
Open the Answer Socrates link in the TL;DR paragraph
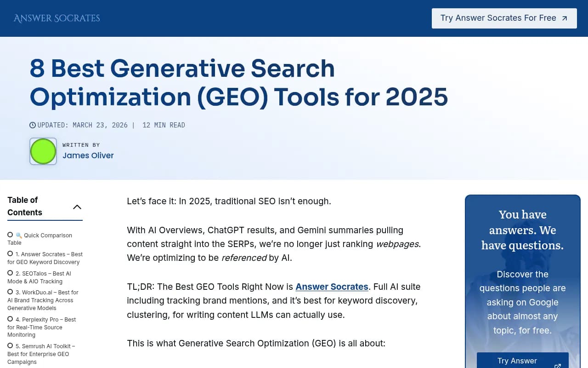point(332,287)
